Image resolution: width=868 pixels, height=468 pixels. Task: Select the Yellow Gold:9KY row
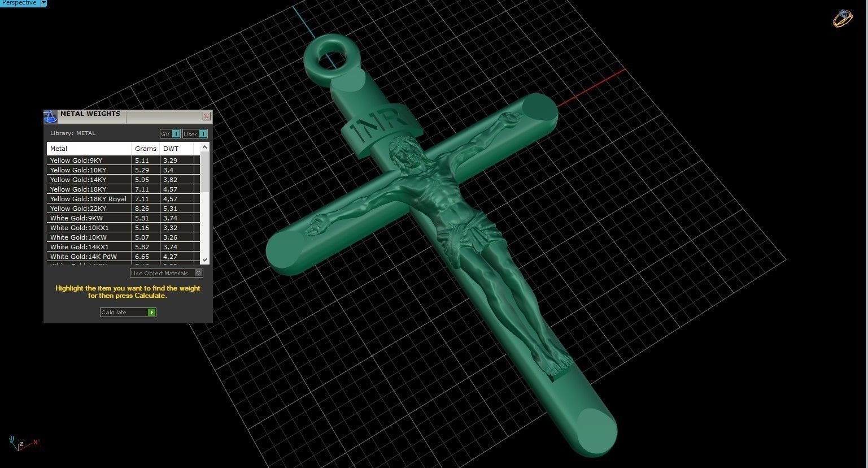(x=123, y=161)
